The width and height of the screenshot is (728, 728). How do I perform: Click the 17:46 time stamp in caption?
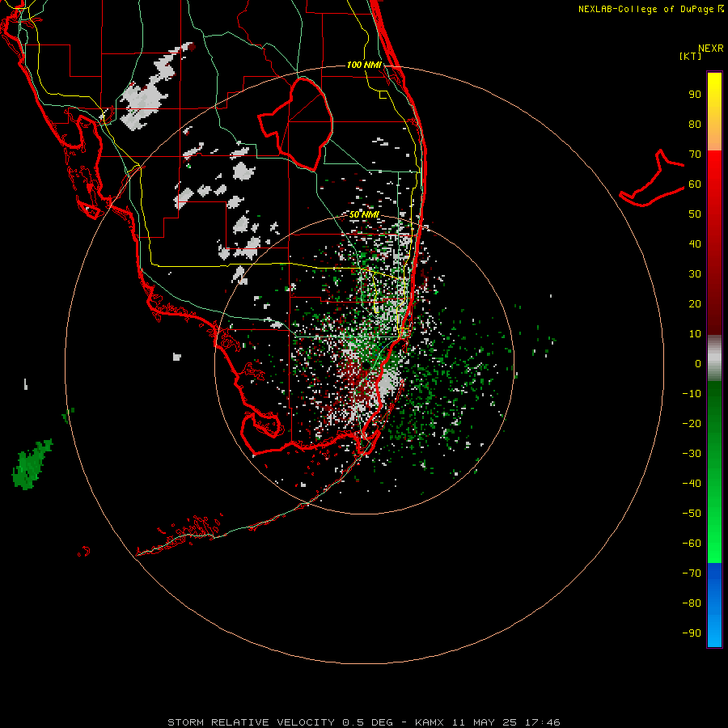pyautogui.click(x=542, y=722)
